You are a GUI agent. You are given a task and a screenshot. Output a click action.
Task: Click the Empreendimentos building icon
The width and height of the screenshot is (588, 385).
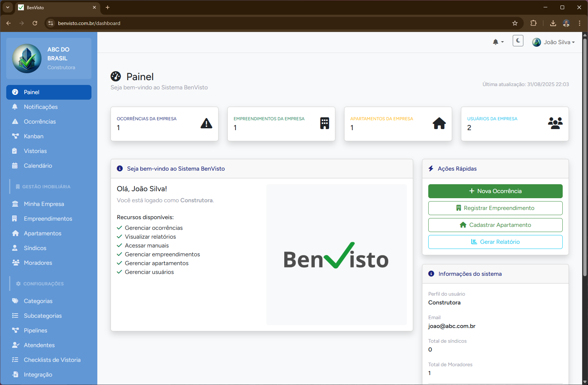point(15,218)
